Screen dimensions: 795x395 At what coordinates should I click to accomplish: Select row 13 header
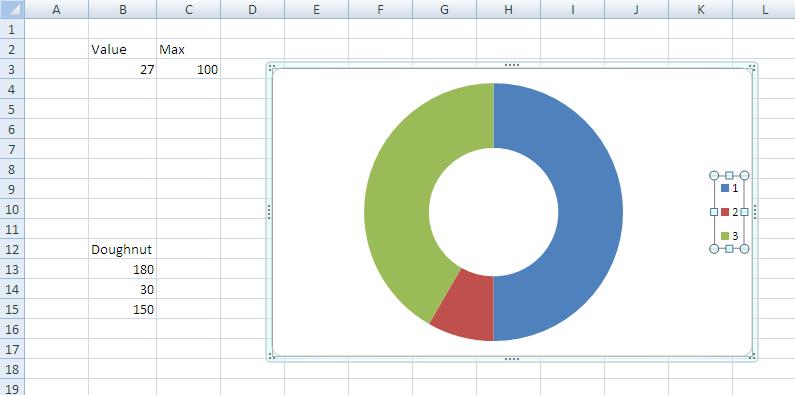pyautogui.click(x=12, y=269)
